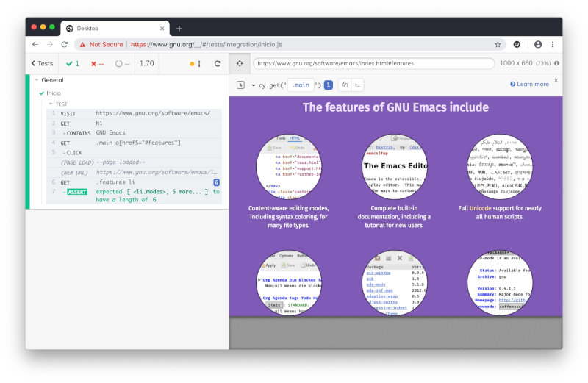Open the Cypress browser extension icon
This screenshot has height=383, width=588.
click(x=517, y=45)
